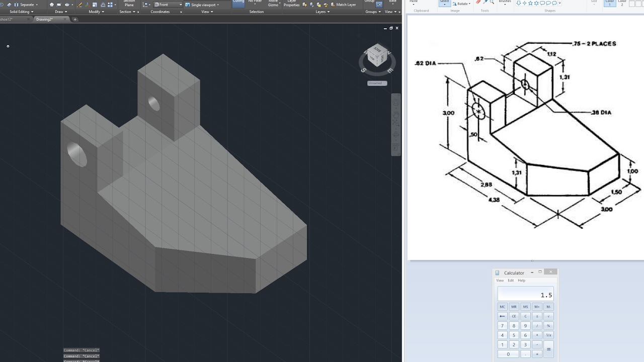
Task: Select the Magnifier tool in Paint
Action: (492, 2)
